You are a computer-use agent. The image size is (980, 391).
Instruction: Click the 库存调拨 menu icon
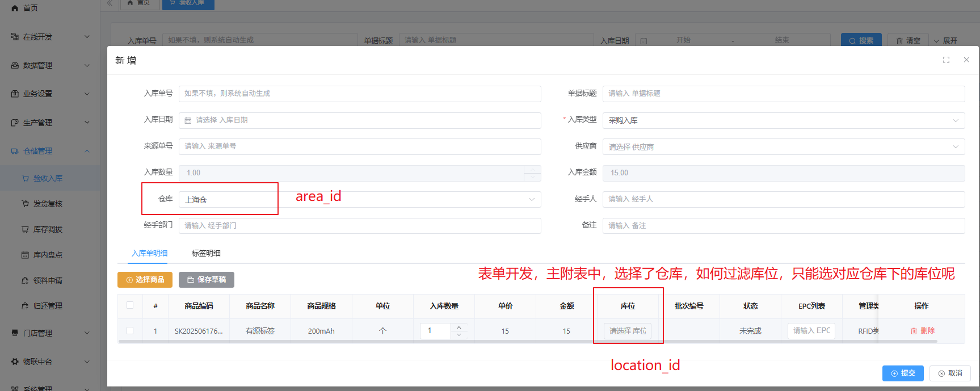coord(25,229)
